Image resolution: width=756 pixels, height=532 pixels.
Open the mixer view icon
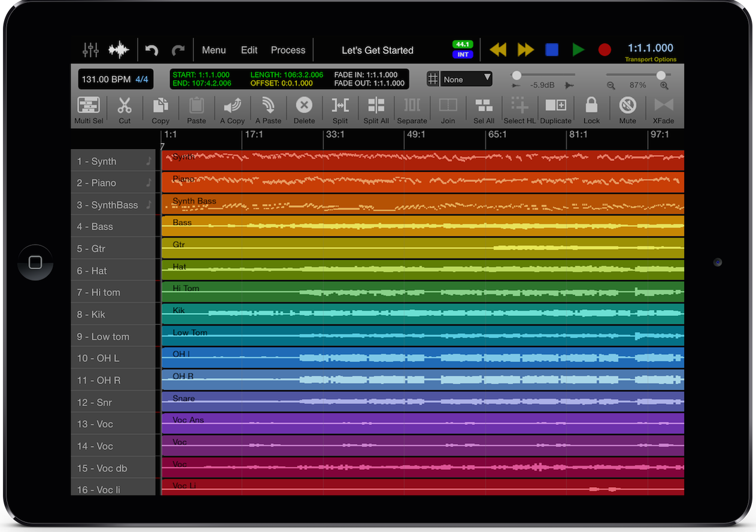pos(90,50)
